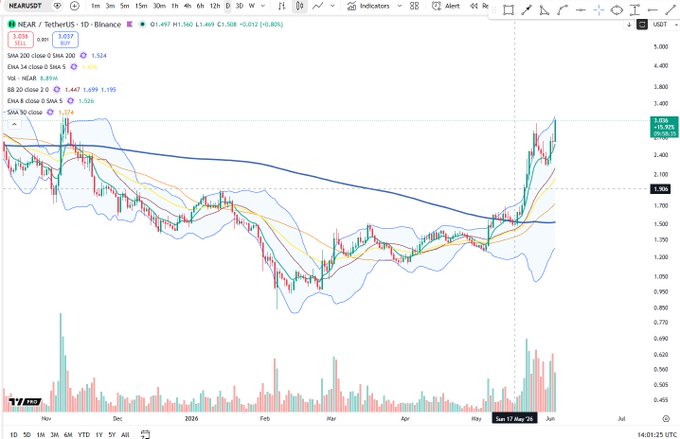Expand the chart type dropdown arrow
Viewport: 680px width, 439px height.
coord(333,6)
